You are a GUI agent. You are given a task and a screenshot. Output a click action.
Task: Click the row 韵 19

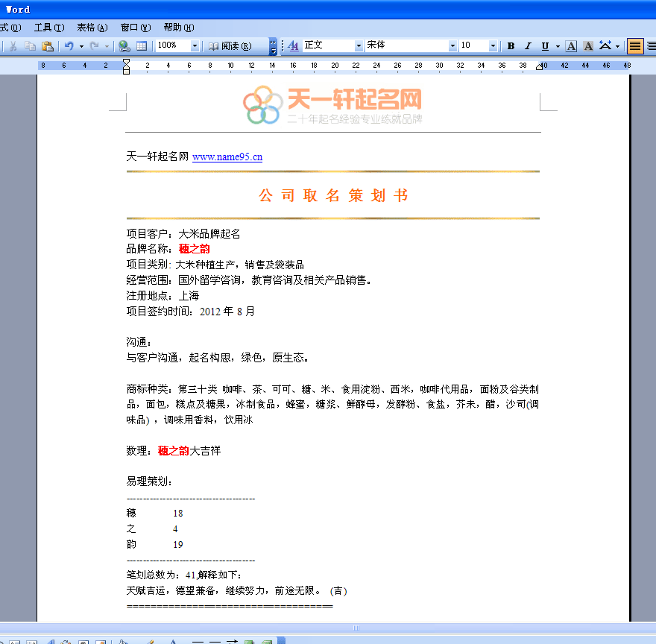154,544
